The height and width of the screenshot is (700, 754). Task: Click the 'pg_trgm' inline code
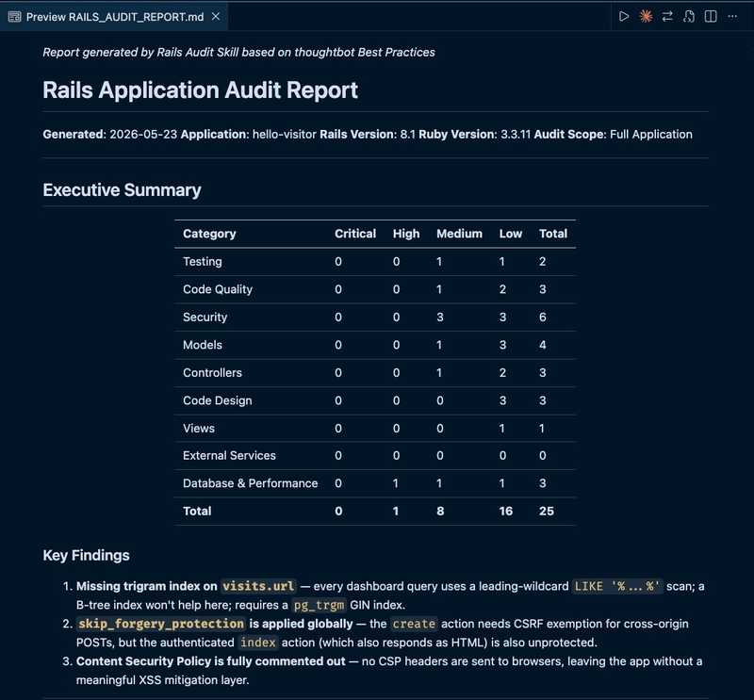[x=319, y=605]
